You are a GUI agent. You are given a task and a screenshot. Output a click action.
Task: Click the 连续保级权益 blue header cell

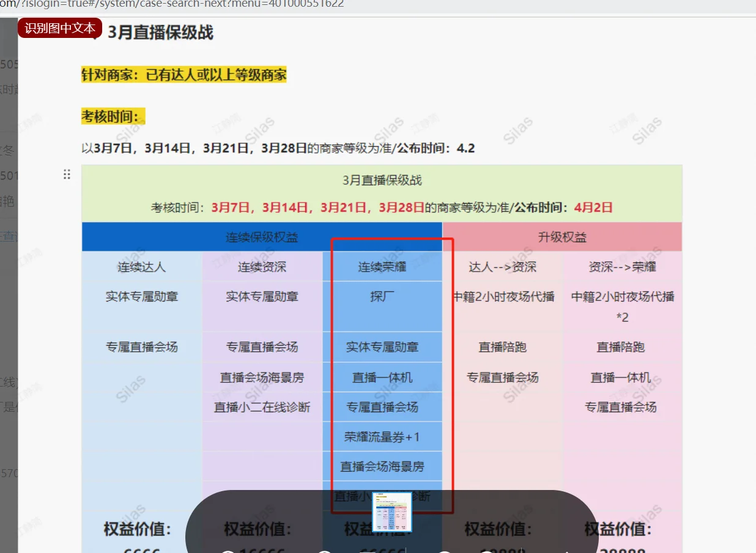[262, 237]
